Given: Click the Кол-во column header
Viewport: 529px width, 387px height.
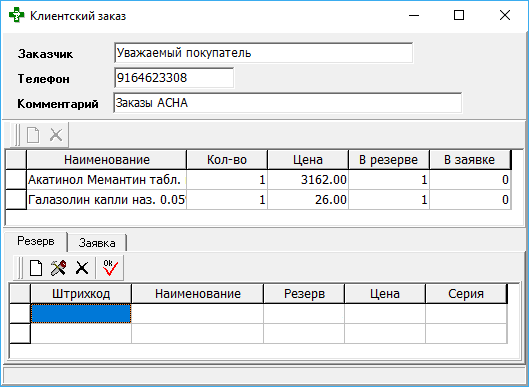Looking at the screenshot, I should pos(227,160).
